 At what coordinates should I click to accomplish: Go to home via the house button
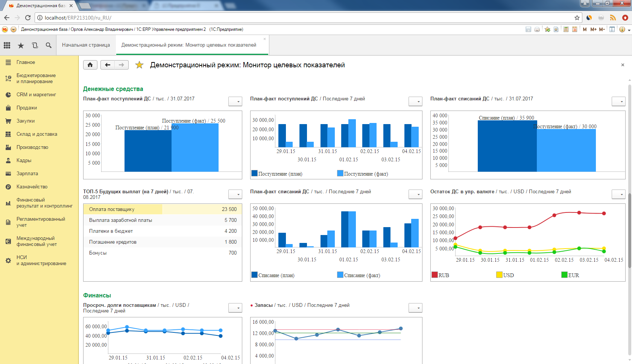tap(90, 65)
